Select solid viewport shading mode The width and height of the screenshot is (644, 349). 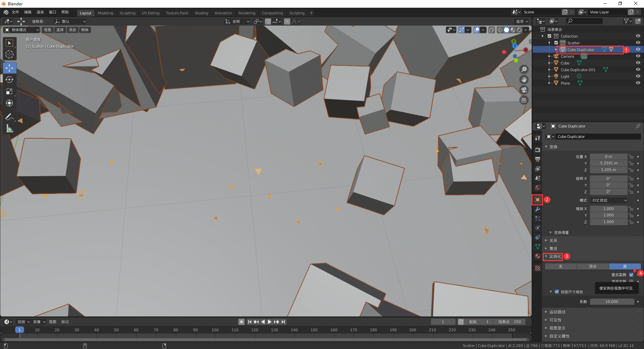(x=506, y=30)
